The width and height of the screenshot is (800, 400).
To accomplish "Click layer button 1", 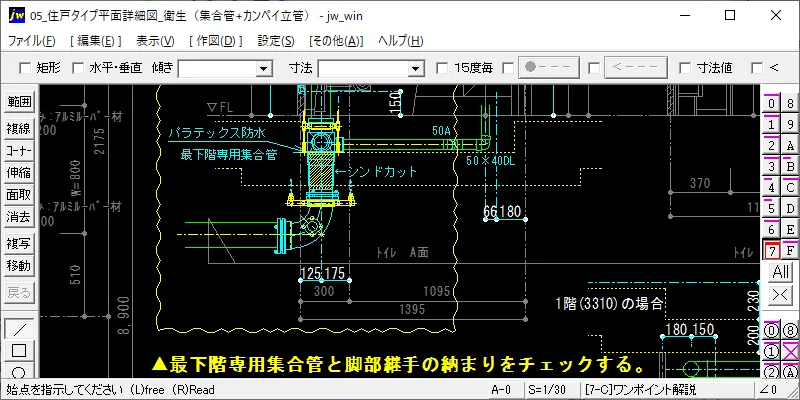I will tap(772, 125).
